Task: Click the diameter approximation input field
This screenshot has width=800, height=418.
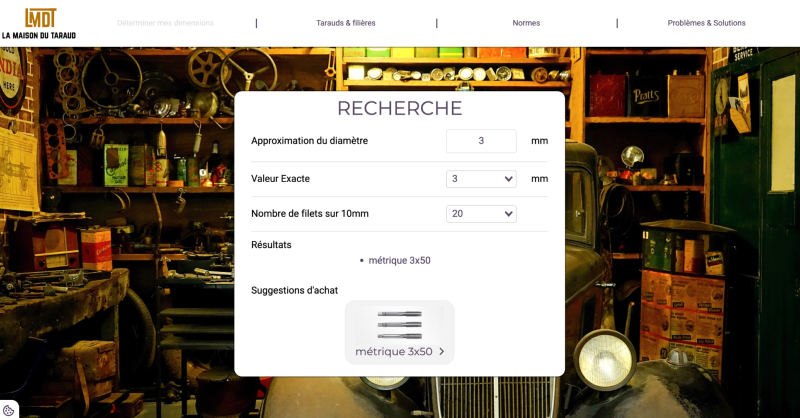Action: point(481,141)
